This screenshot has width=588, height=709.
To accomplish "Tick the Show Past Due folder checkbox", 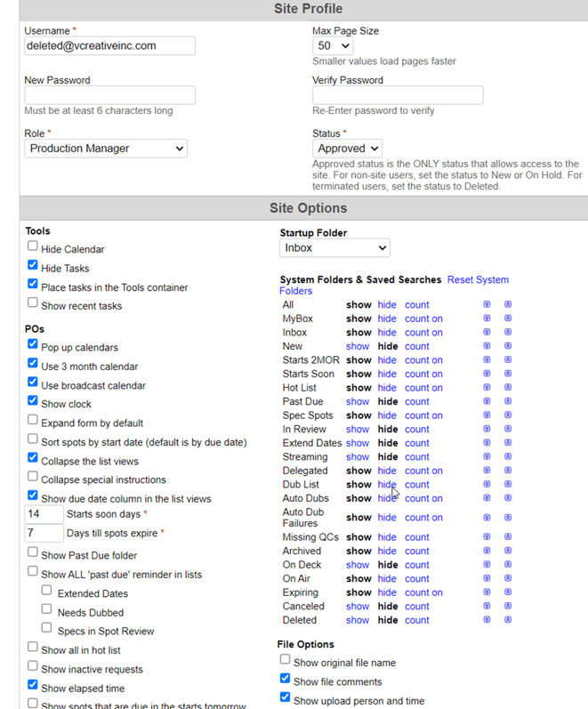I will [x=33, y=552].
